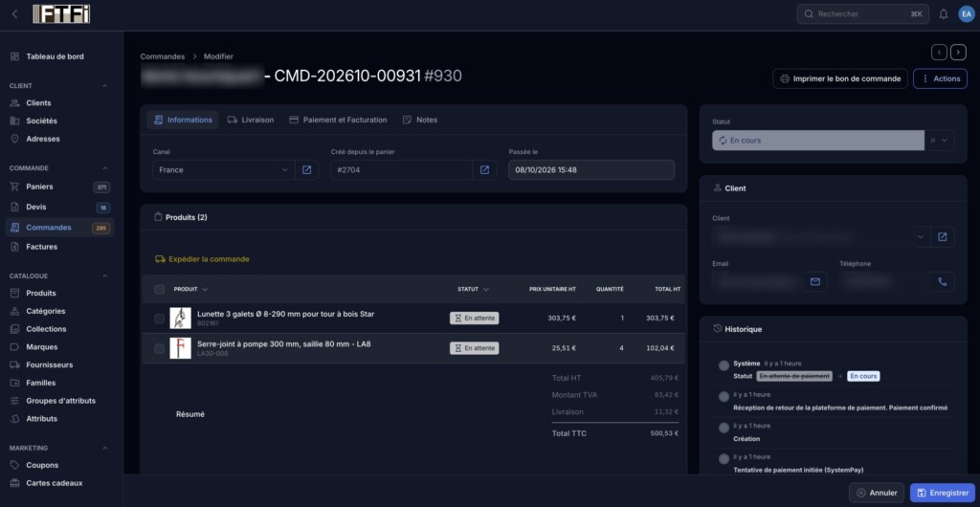Click the Créé depuis le panier field
The height and width of the screenshot is (507, 980).
[402, 170]
